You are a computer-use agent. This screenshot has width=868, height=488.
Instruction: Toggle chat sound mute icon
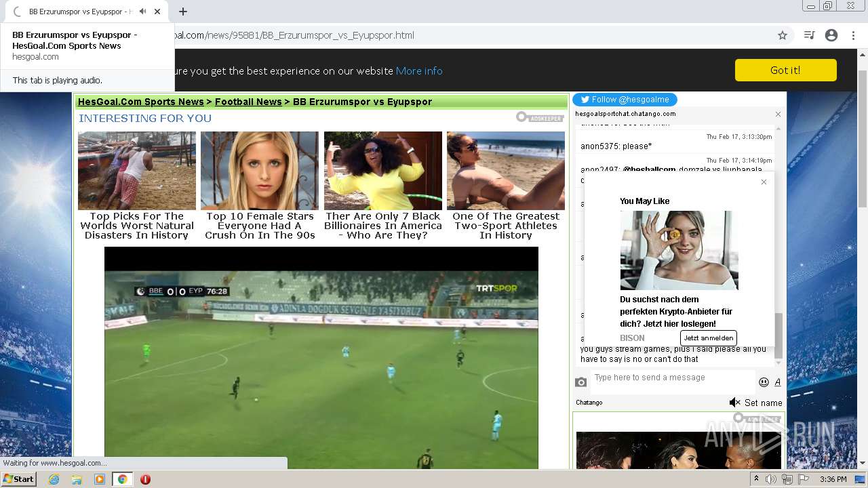[734, 403]
